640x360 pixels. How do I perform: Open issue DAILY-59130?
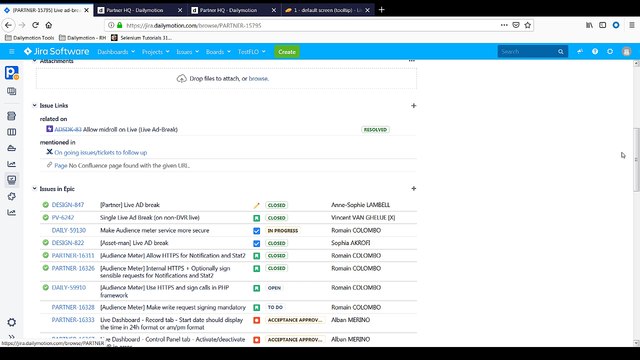[x=69, y=230]
